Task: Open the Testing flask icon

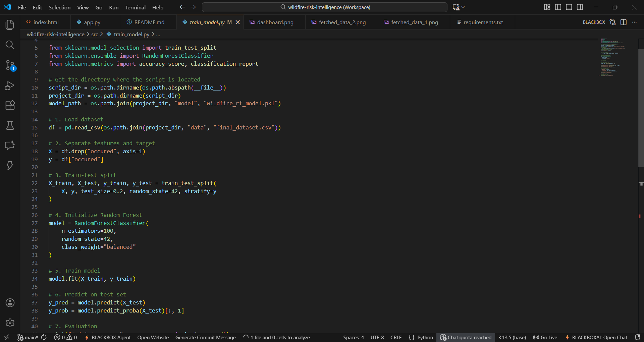Action: [x=10, y=125]
